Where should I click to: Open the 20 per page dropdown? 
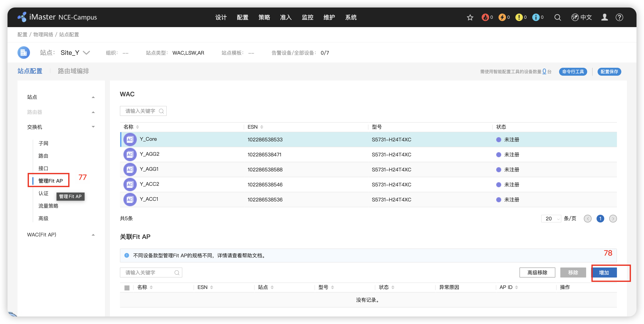(551, 219)
